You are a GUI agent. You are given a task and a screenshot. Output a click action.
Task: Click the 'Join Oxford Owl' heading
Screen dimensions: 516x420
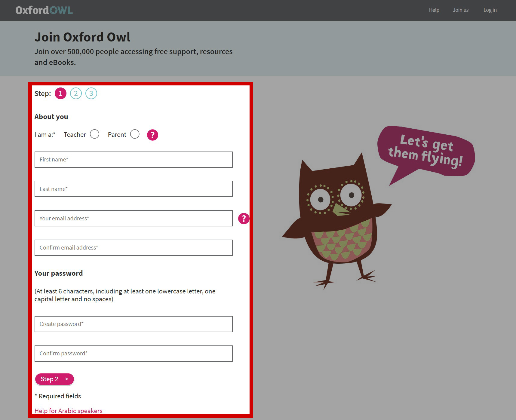click(x=82, y=37)
